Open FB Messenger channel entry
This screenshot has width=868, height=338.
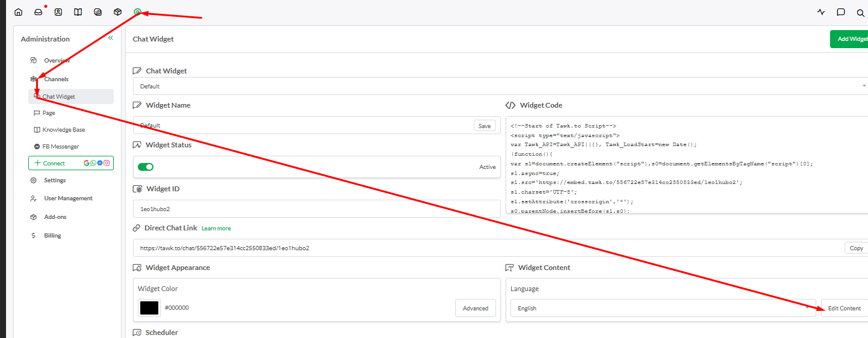[61, 146]
